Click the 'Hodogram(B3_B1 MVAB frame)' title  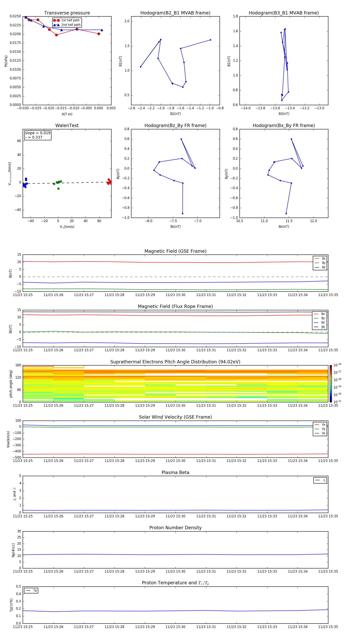(x=284, y=13)
